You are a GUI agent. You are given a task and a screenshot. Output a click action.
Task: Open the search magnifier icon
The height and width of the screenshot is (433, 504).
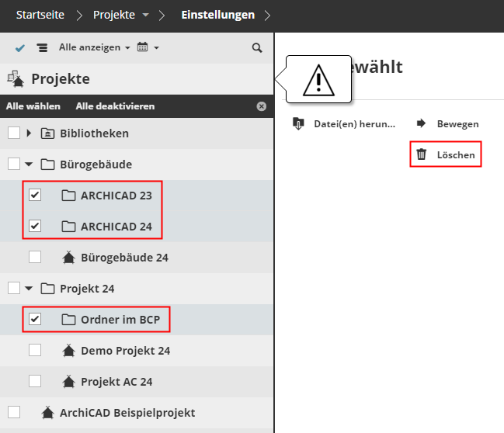[x=257, y=48]
